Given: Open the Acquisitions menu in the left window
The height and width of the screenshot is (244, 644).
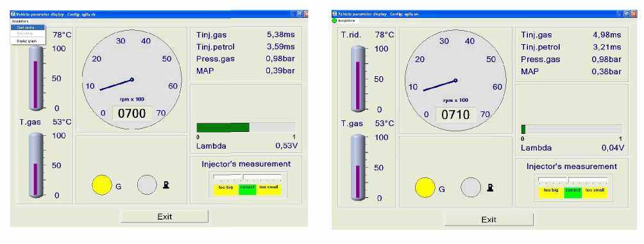Looking at the screenshot, I should [20, 20].
